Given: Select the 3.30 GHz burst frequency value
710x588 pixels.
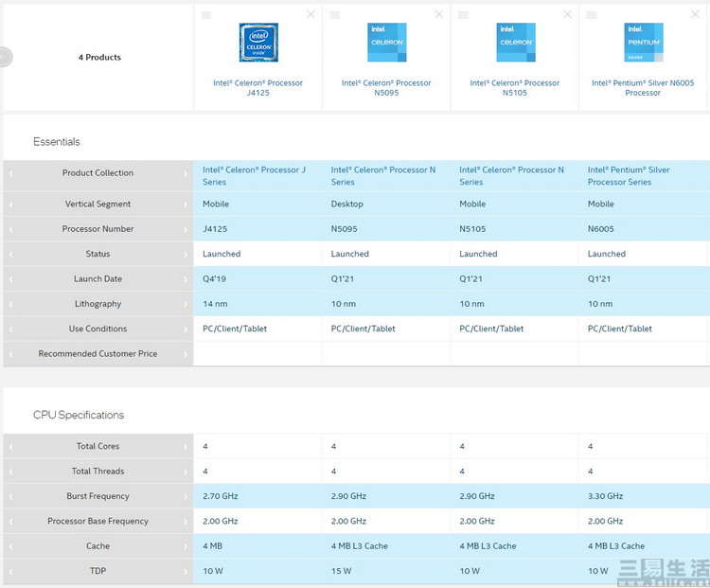Looking at the screenshot, I should tap(606, 496).
